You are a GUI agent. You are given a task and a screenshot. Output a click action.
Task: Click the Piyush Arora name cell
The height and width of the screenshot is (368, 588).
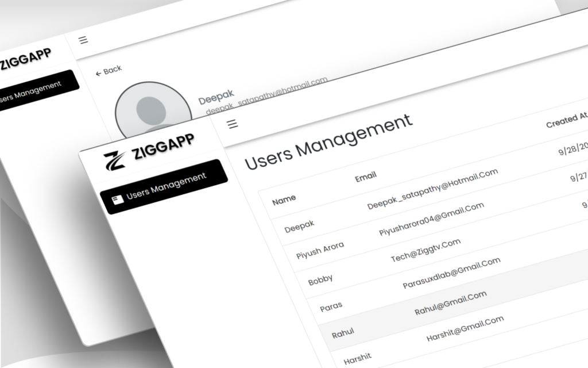[320, 250]
